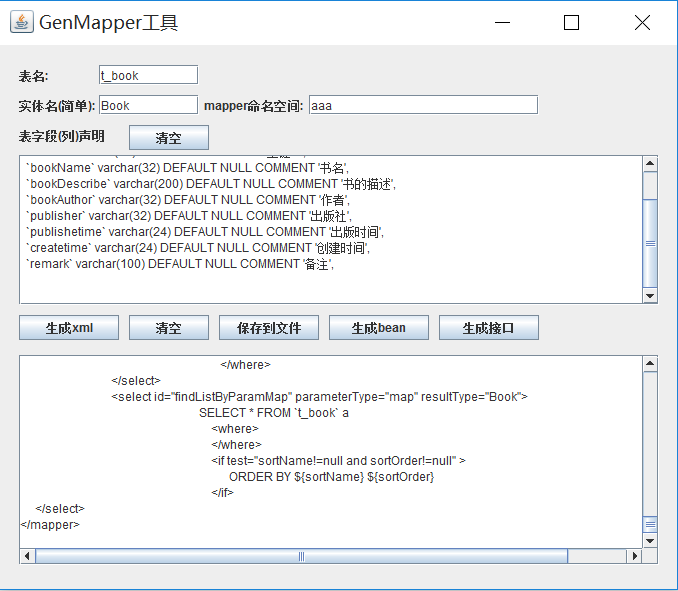Click the 生成xml button
The width and height of the screenshot is (678, 591).
[69, 328]
